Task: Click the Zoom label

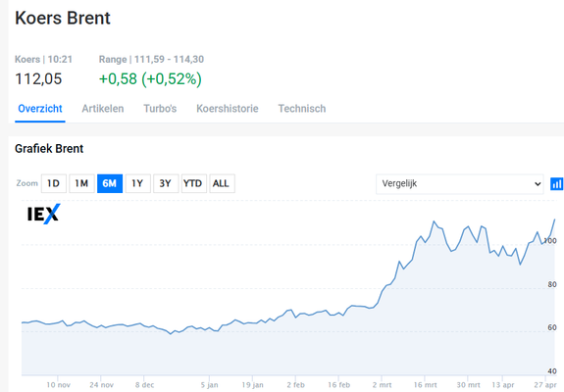Action: (27, 183)
